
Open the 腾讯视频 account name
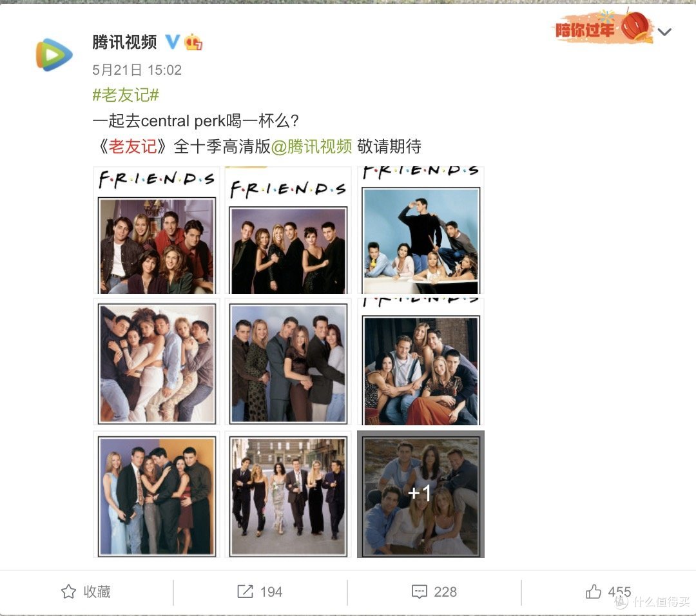coord(125,42)
